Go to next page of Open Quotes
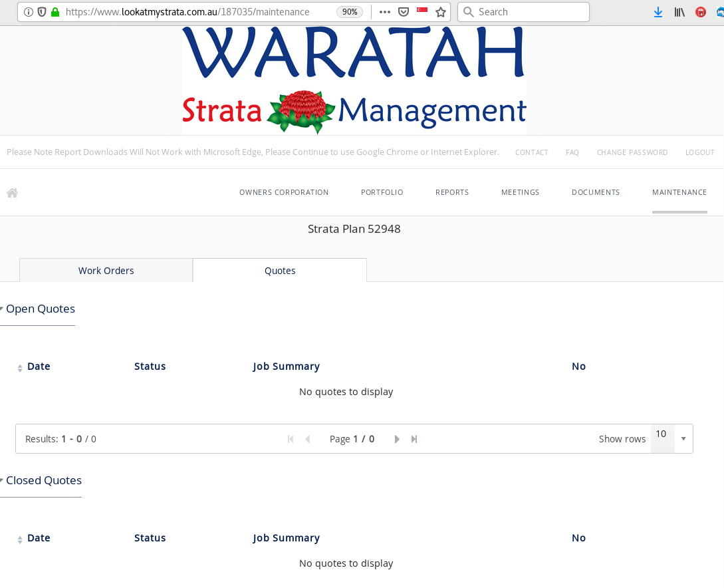The image size is (724, 588). pos(397,439)
